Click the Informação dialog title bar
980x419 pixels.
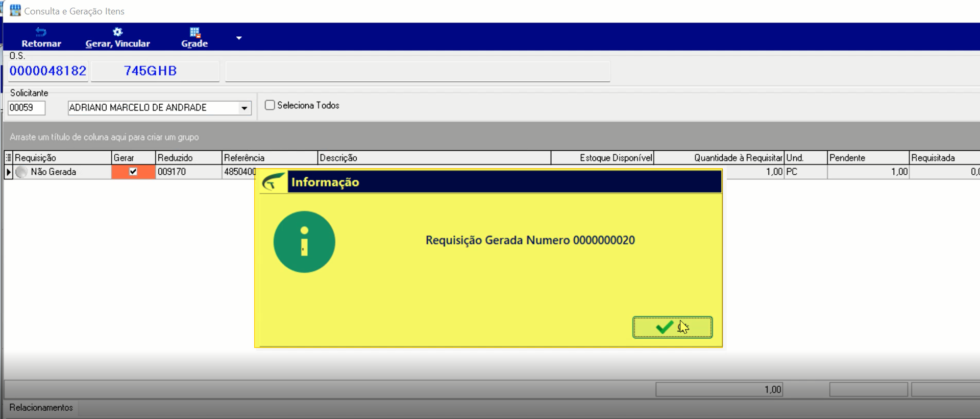504,182
